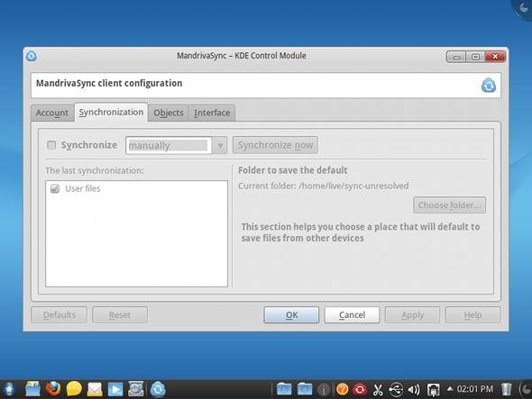Toggle the User files checkbox
This screenshot has height=399, width=532.
(55, 189)
